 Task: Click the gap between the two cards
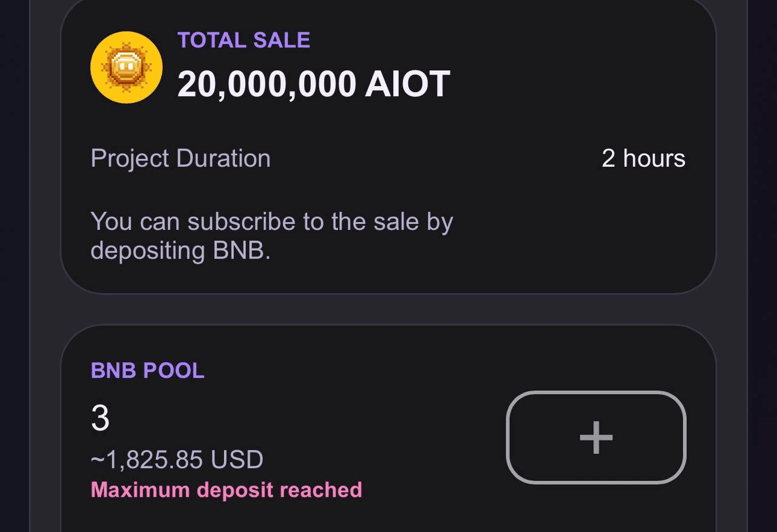[388, 309]
